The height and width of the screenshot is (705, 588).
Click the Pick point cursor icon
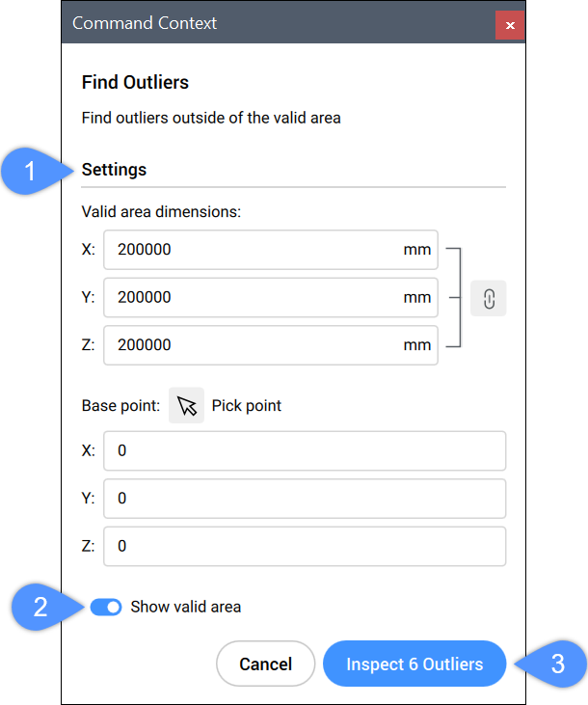187,406
